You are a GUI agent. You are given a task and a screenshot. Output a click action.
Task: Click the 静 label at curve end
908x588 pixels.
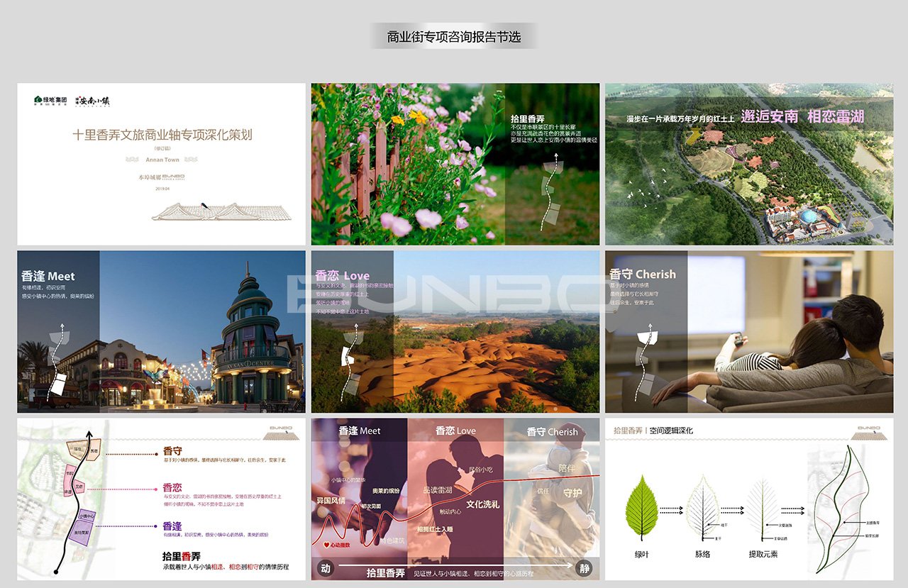(585, 568)
